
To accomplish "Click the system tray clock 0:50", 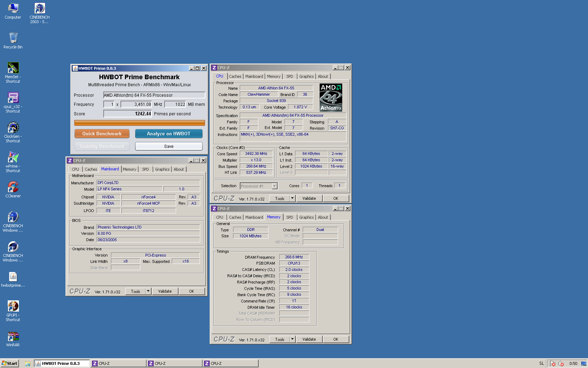I will coord(573,363).
